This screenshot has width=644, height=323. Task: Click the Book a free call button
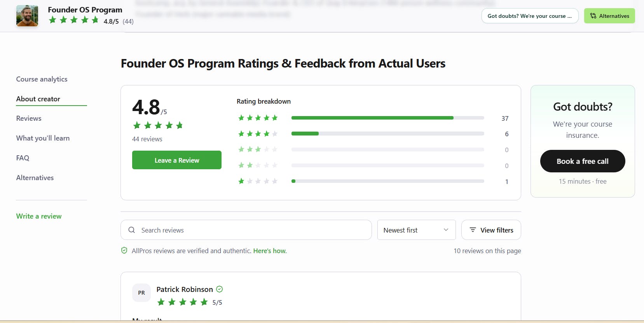(x=583, y=161)
